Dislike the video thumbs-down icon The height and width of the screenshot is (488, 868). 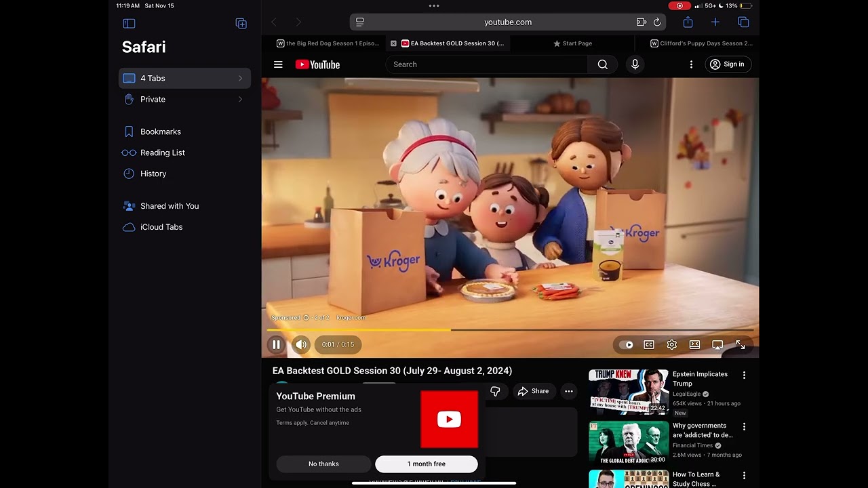495,391
